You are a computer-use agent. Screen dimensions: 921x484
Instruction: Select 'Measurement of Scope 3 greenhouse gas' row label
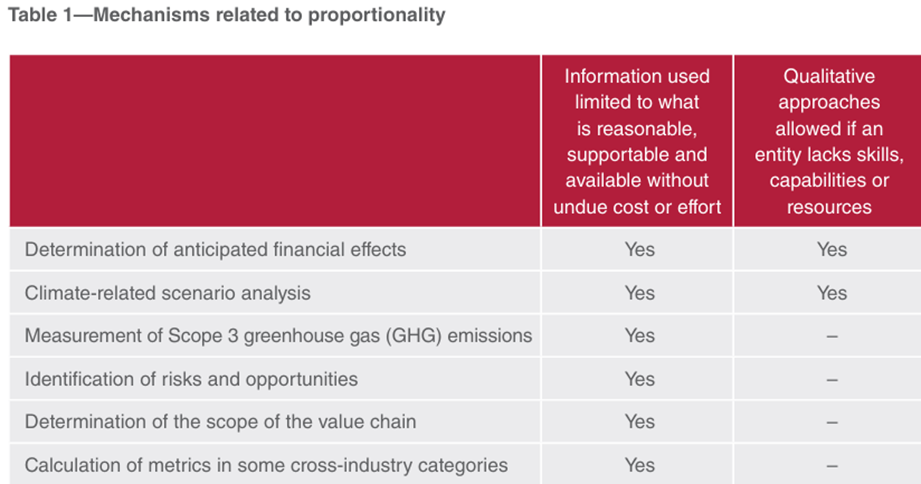click(x=278, y=336)
